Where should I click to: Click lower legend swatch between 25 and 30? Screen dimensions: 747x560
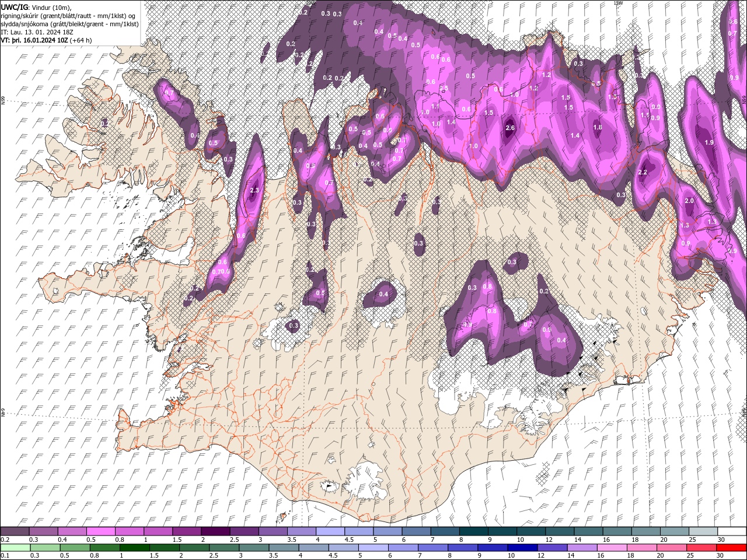click(x=701, y=548)
